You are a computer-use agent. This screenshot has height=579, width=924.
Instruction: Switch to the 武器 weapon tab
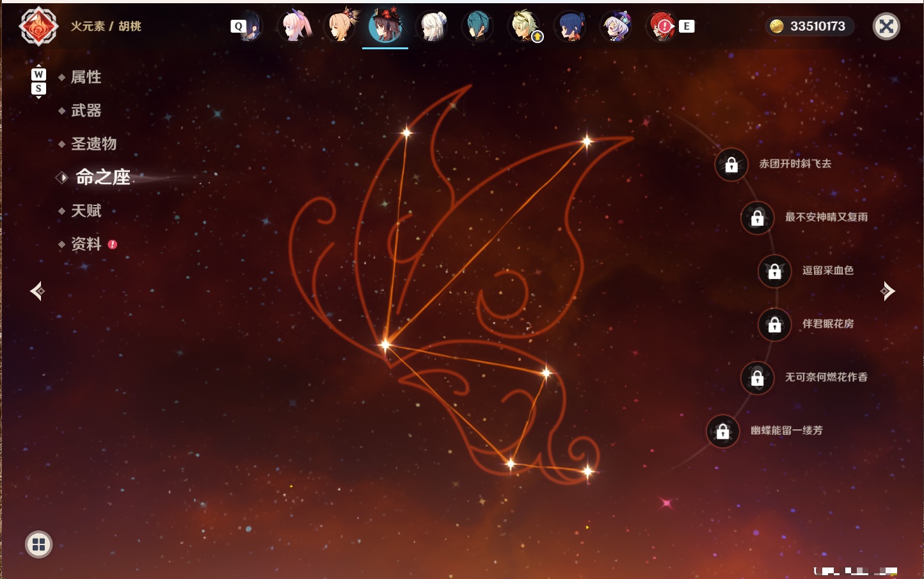(86, 111)
